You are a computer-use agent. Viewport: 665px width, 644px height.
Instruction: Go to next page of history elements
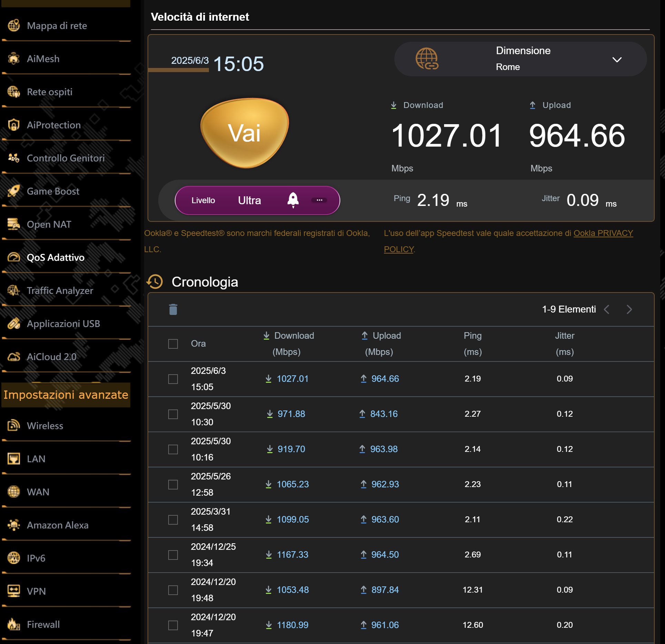[629, 309]
